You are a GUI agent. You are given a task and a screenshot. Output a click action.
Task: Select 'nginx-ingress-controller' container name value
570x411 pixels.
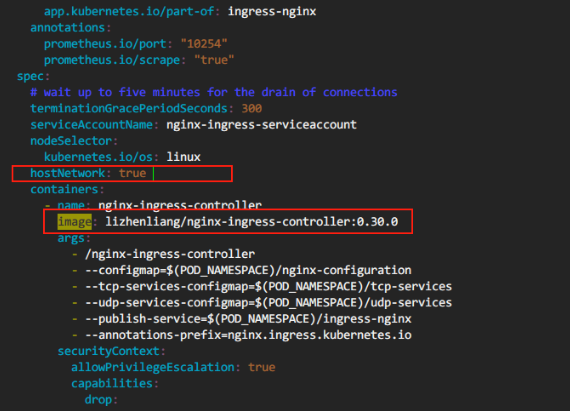click(180, 205)
